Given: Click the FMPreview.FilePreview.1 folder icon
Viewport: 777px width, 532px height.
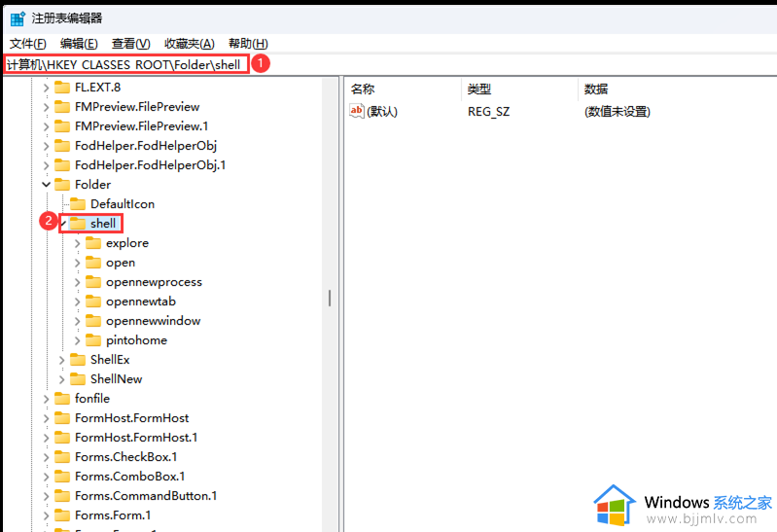Looking at the screenshot, I should [62, 125].
